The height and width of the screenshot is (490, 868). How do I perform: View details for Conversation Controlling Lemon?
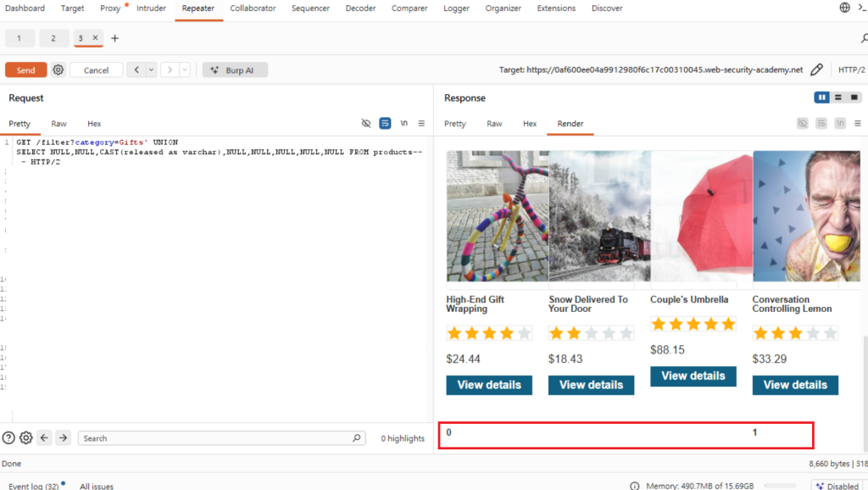[795, 385]
